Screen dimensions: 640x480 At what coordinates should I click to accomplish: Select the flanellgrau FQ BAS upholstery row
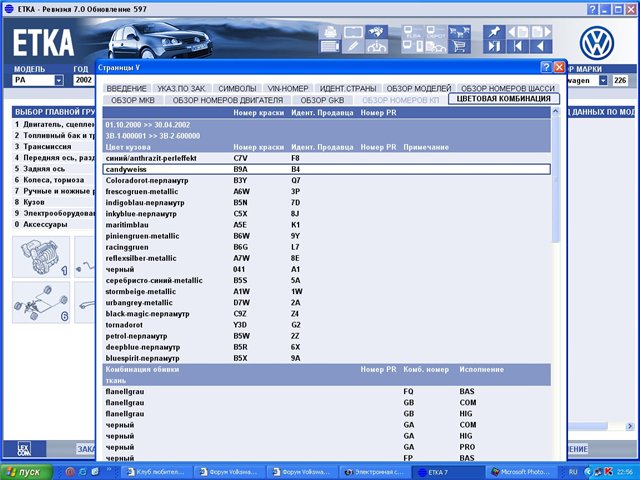pos(327,391)
